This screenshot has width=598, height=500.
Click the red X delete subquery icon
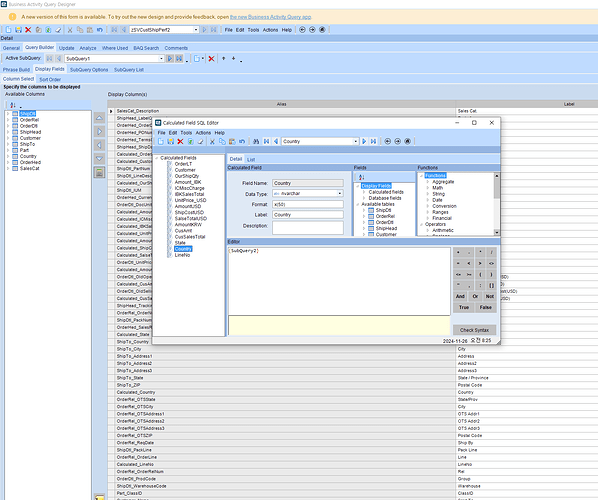click(211, 59)
